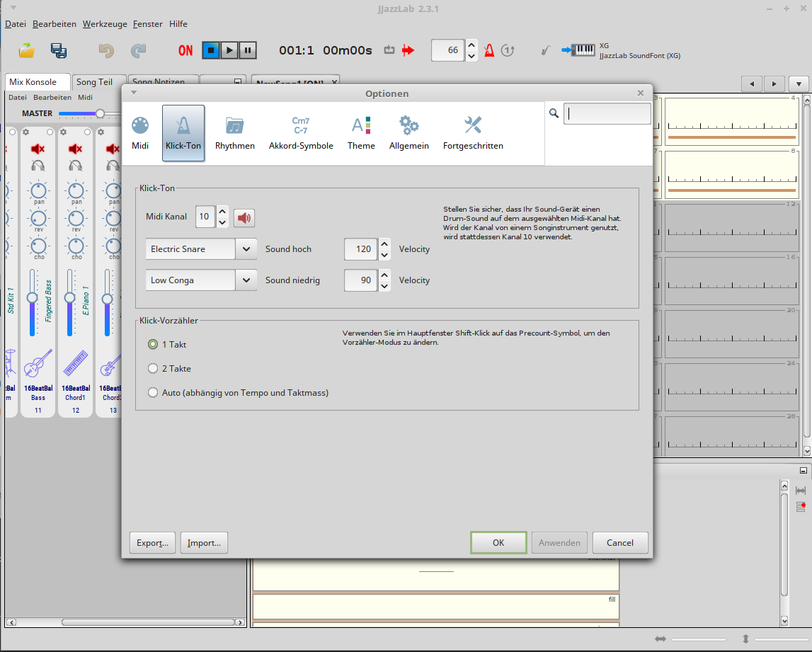Click the precount icon next to metronome
This screenshot has width=812, height=652.
tap(508, 50)
